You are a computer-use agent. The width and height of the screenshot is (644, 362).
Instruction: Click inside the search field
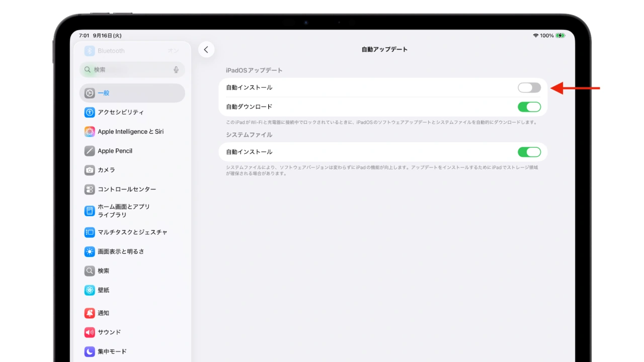(x=121, y=69)
